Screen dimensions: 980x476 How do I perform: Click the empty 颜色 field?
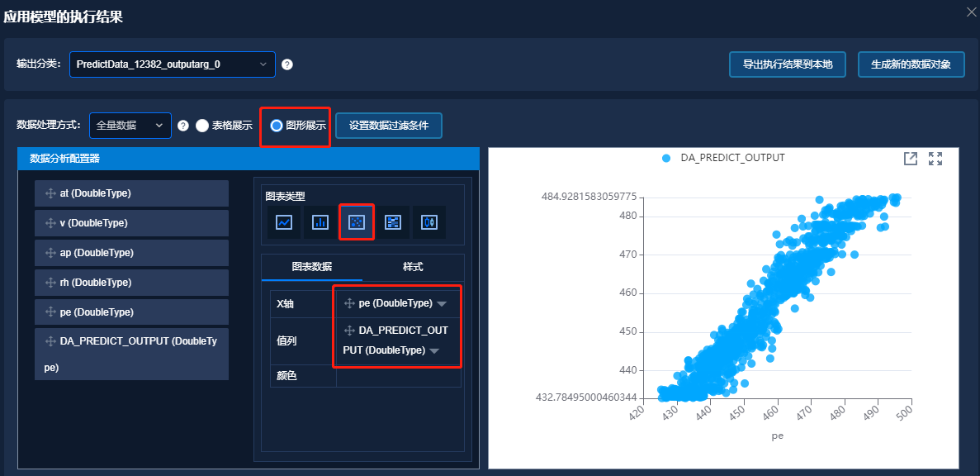tap(399, 376)
